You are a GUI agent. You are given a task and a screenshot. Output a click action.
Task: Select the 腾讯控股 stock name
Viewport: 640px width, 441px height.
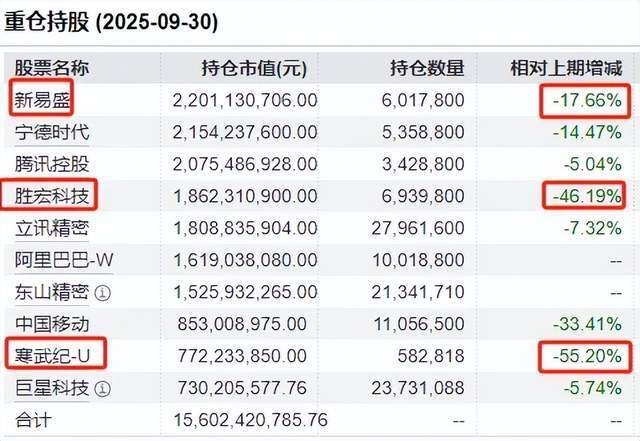(x=50, y=163)
